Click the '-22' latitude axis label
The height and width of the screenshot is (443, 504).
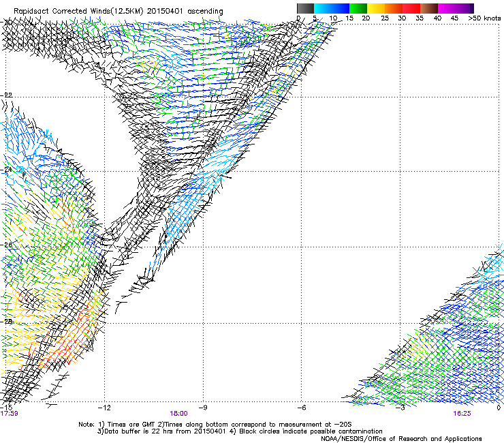[x=6, y=95]
